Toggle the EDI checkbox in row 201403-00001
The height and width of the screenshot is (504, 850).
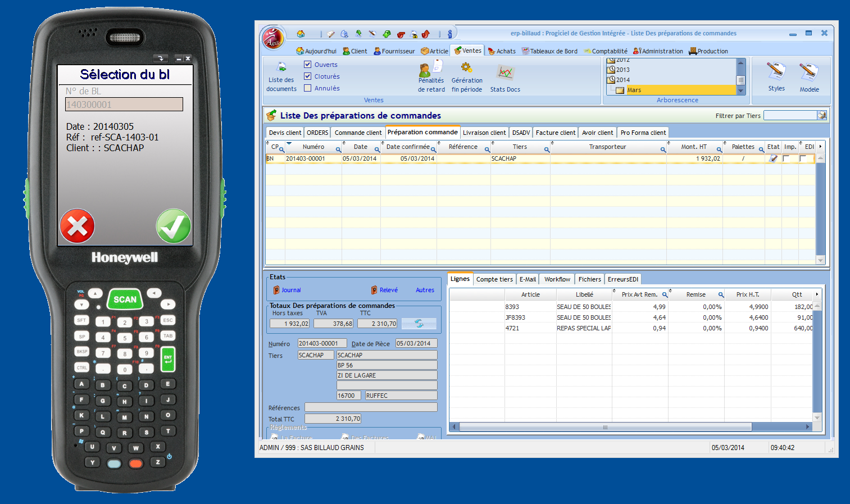803,158
